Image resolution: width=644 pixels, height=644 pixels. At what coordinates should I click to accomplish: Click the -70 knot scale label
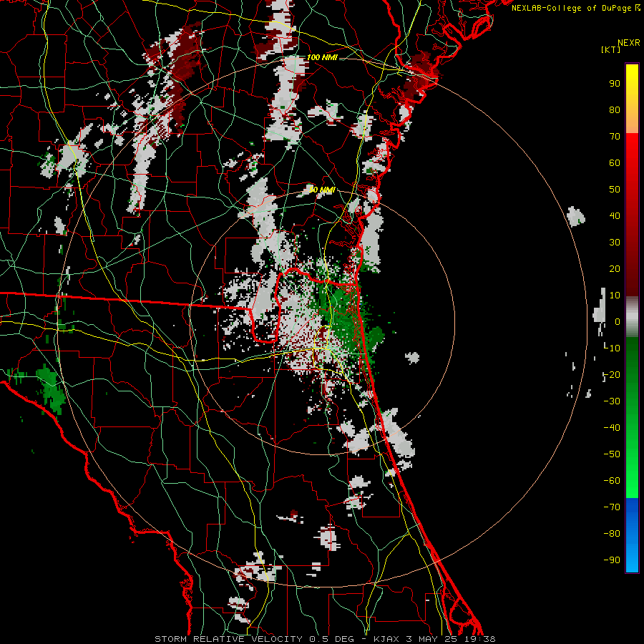point(612,507)
